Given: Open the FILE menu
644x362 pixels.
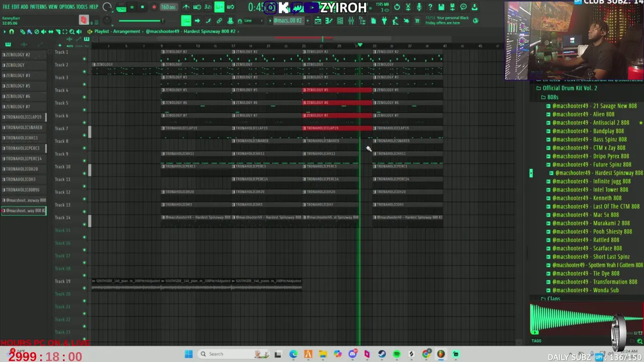Looking at the screenshot, I should coord(6,7).
